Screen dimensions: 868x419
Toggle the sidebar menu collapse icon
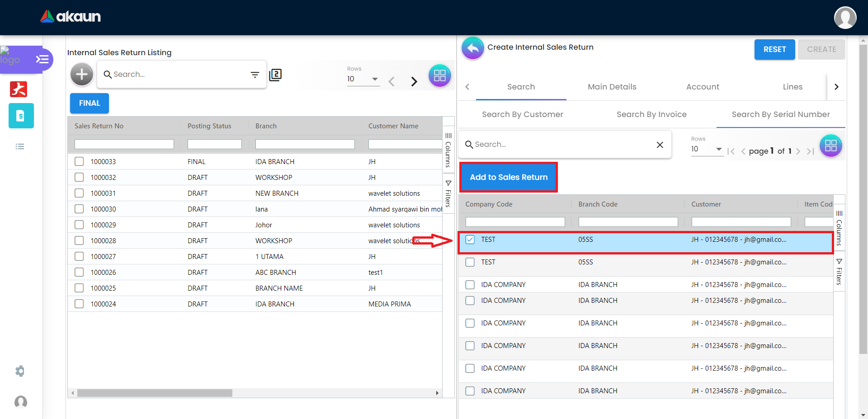(42, 59)
